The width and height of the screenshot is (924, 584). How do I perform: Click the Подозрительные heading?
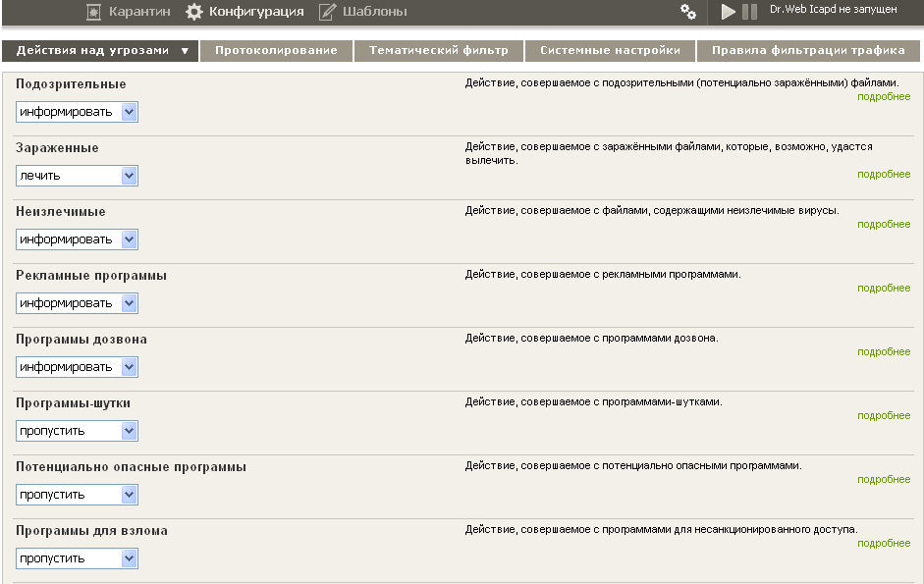tap(71, 84)
